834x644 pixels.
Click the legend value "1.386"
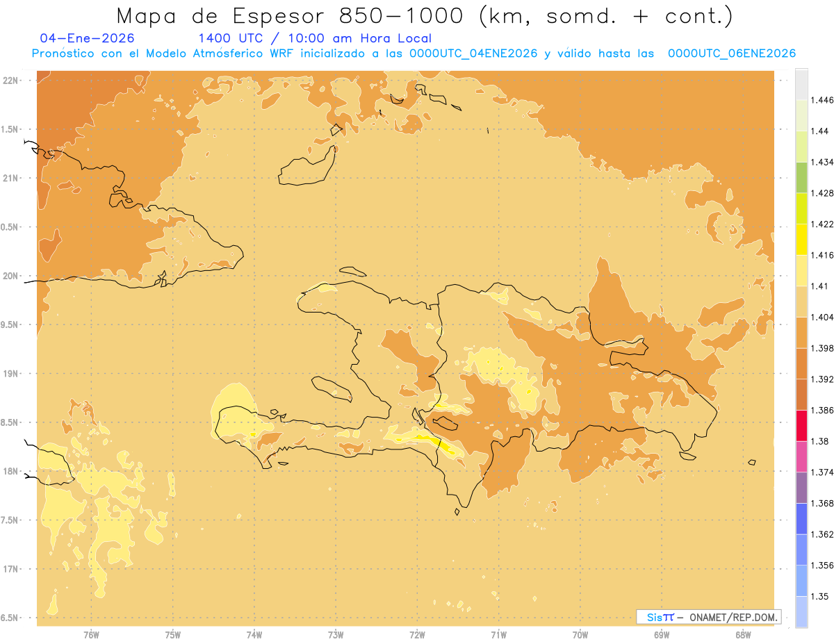pos(821,410)
